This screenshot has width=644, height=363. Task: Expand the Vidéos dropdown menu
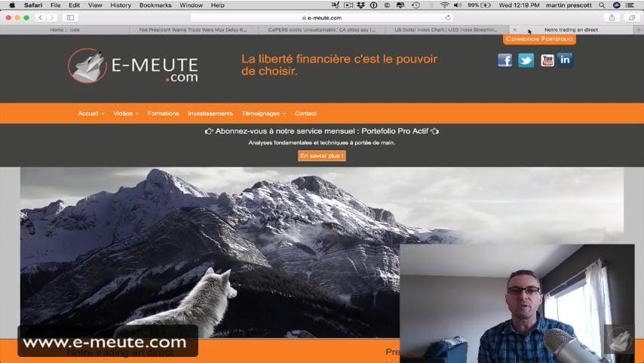(126, 113)
